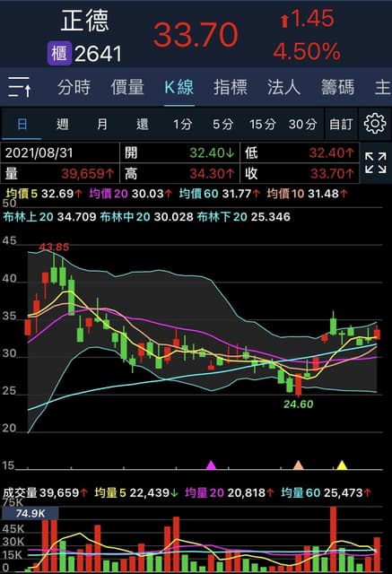The height and width of the screenshot is (574, 392).
Task: Select the 還 adjusted price option
Action: pos(143,125)
